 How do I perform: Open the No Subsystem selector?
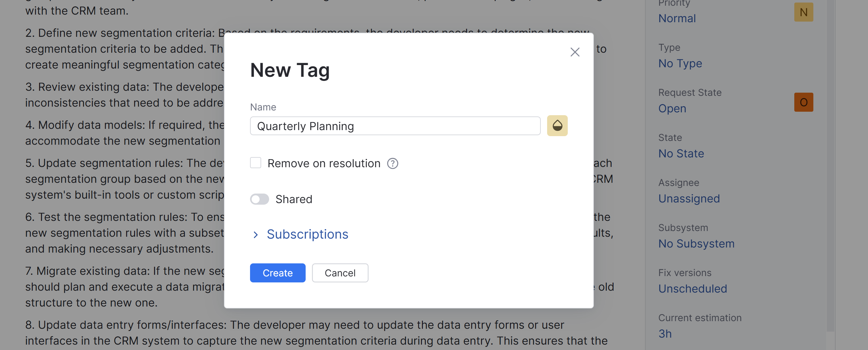pos(696,244)
